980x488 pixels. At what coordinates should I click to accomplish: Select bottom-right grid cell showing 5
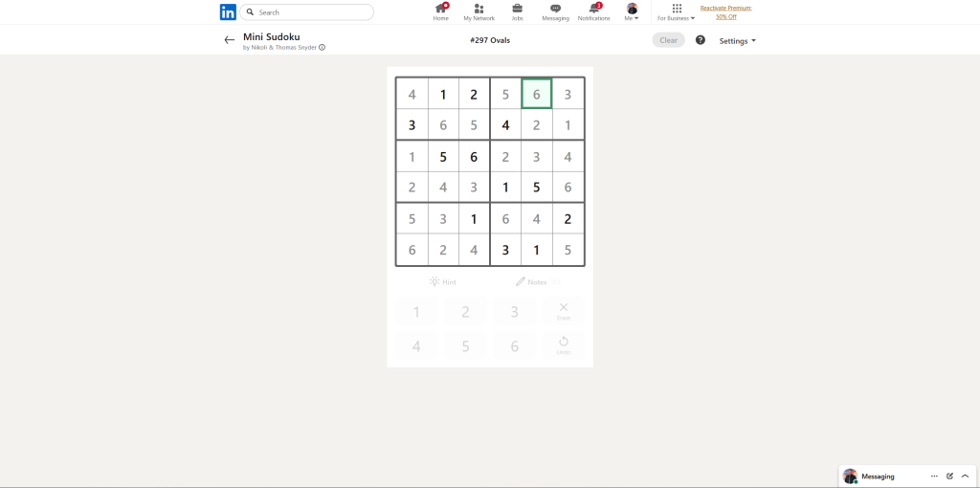tap(568, 250)
